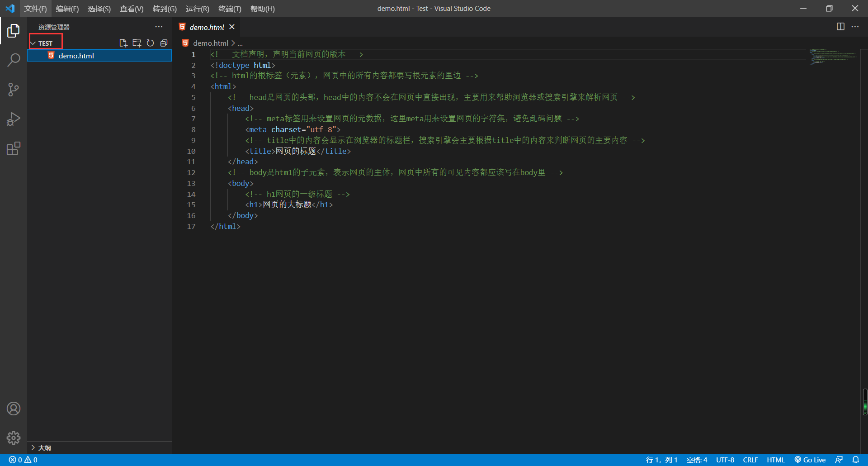Click line number 17 in gutter
868x466 pixels.
191,226
